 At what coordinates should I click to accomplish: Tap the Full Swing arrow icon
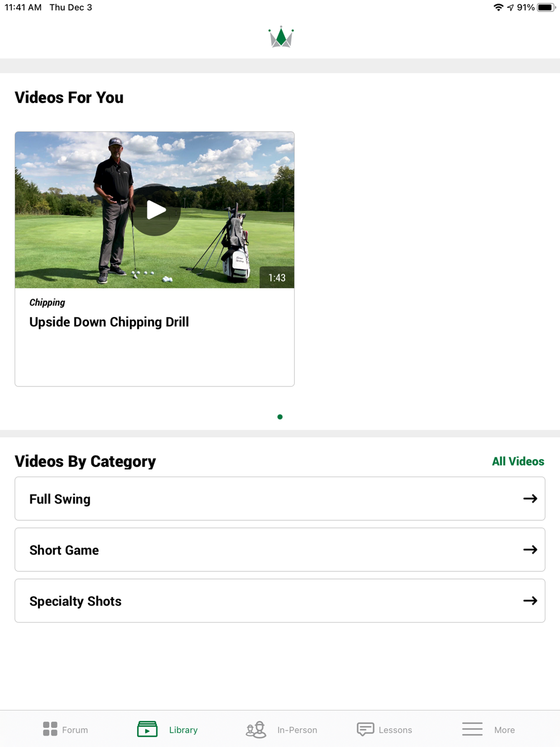(x=530, y=498)
